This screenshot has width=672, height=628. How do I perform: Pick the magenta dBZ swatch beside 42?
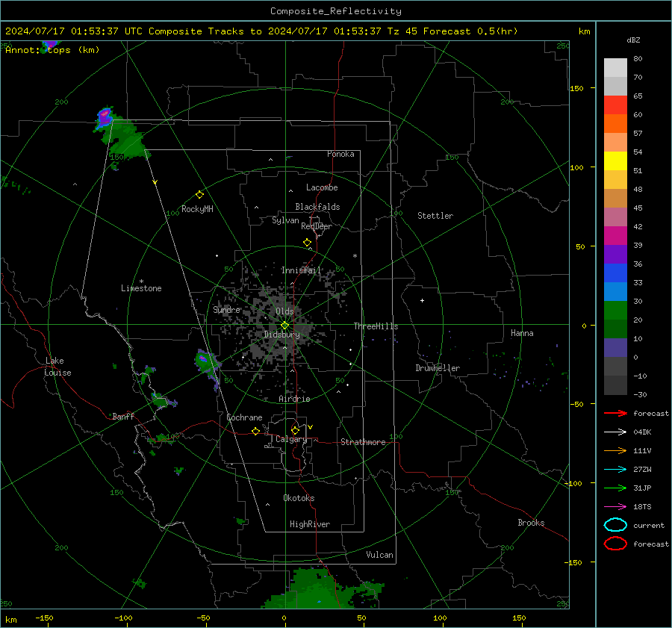tap(615, 236)
